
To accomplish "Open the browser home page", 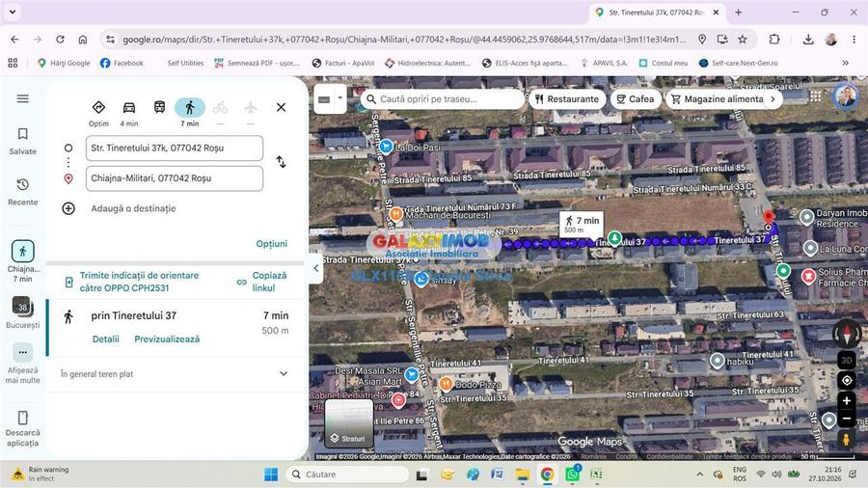I will click(83, 40).
